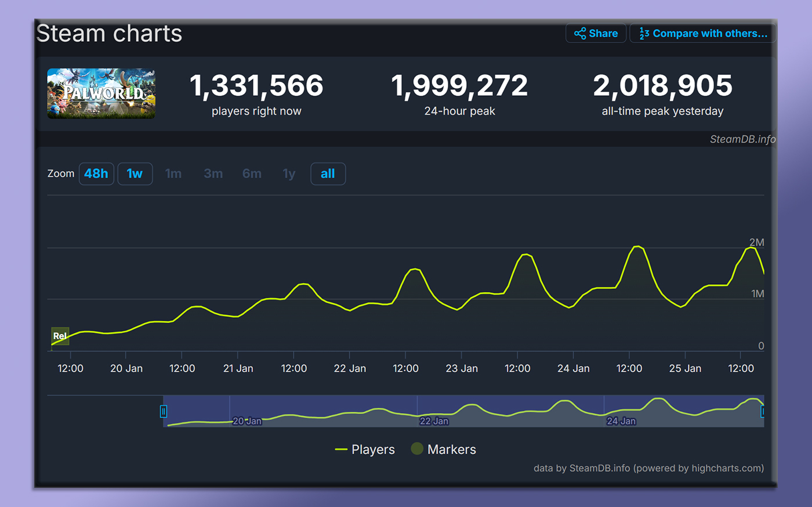
Task: Select the 1w zoom range
Action: tap(135, 174)
